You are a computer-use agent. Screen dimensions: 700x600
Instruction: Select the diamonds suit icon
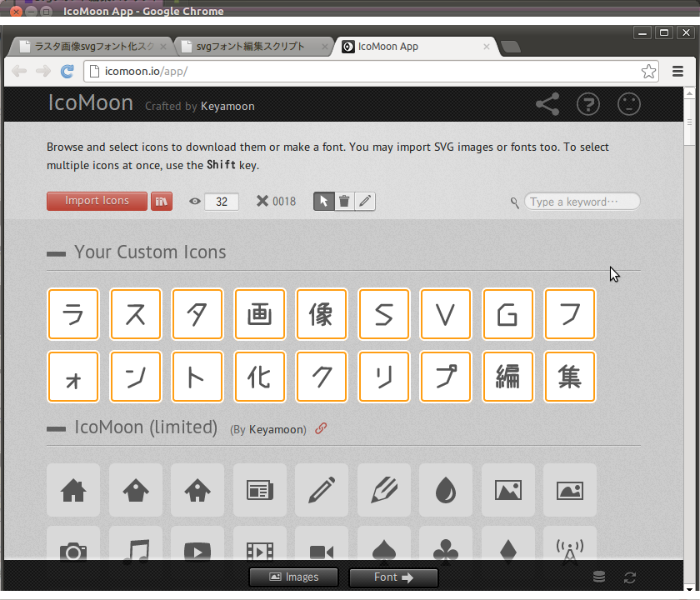pos(507,543)
